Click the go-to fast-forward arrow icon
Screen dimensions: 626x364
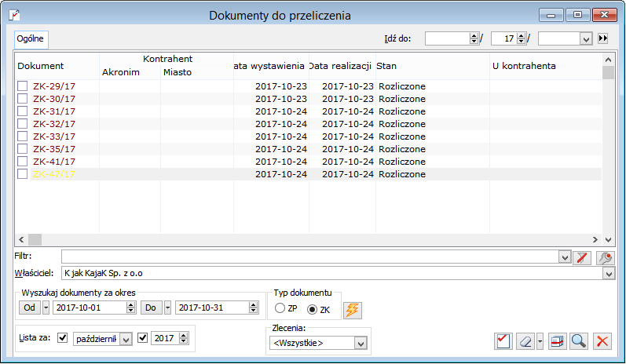tap(603, 38)
